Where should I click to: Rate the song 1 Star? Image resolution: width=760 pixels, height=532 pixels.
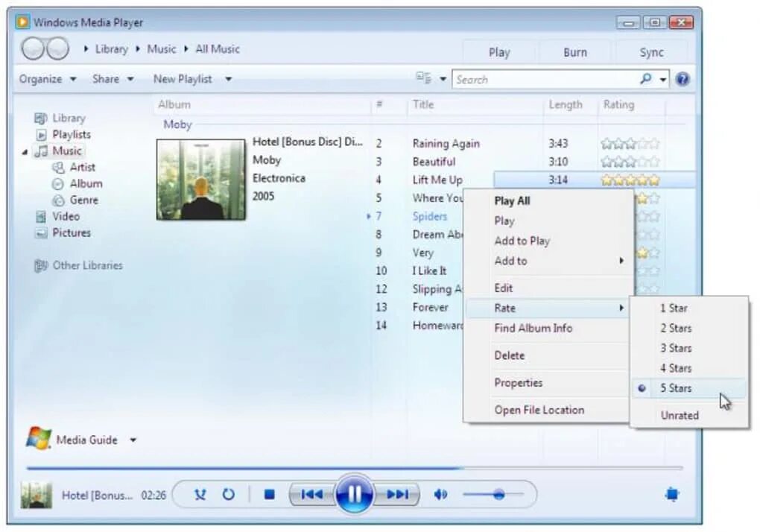pos(688,308)
